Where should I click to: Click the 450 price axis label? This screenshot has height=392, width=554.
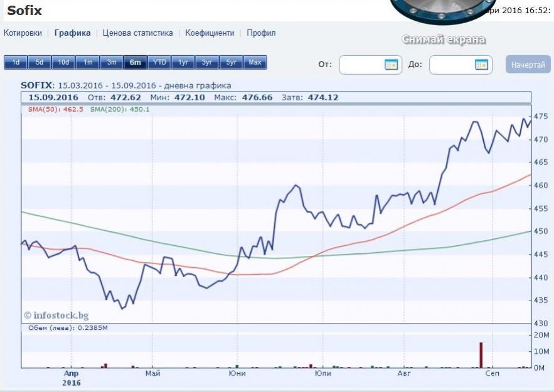[541, 231]
